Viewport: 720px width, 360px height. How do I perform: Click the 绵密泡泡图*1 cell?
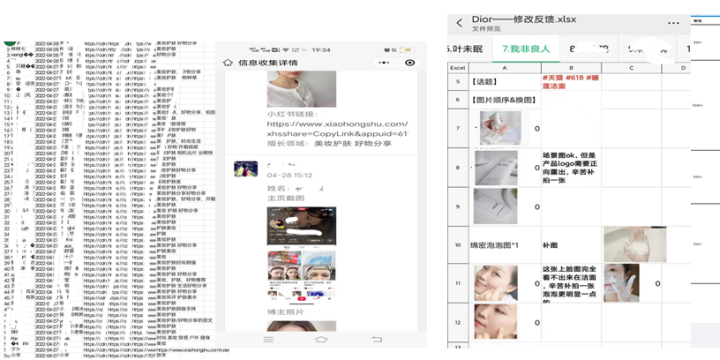pyautogui.click(x=505, y=245)
